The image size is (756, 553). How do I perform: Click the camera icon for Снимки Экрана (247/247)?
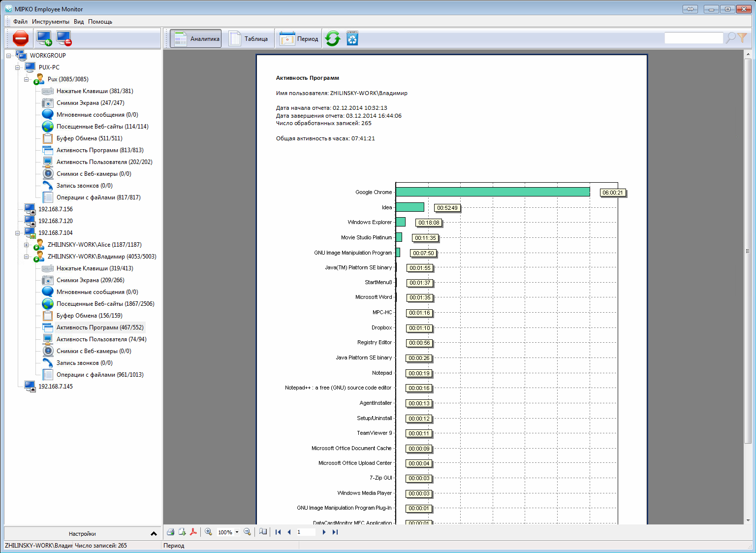pos(48,103)
